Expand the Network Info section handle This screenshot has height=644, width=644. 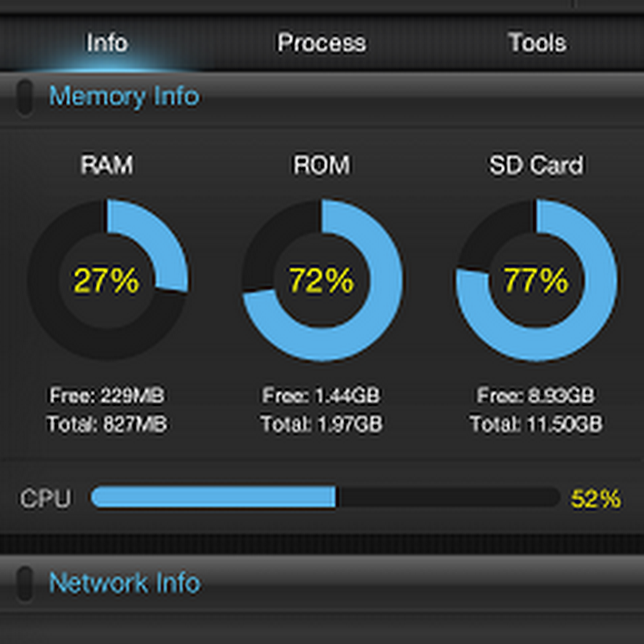(x=24, y=583)
